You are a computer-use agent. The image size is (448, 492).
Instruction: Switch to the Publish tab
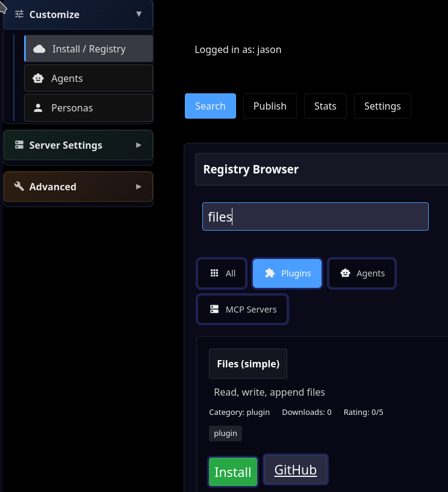tap(270, 106)
